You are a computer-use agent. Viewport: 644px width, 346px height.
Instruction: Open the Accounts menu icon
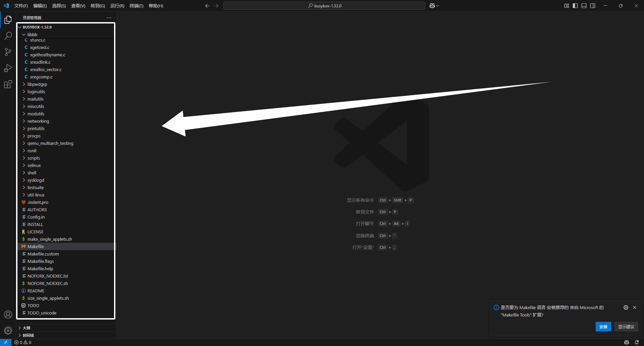[x=8, y=314]
